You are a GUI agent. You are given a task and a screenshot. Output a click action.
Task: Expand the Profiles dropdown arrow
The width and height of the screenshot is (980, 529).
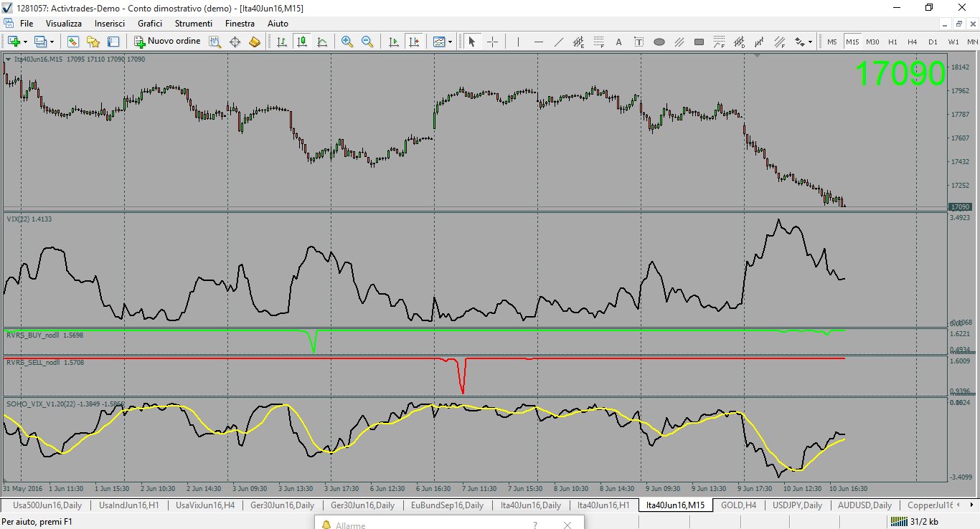point(52,42)
